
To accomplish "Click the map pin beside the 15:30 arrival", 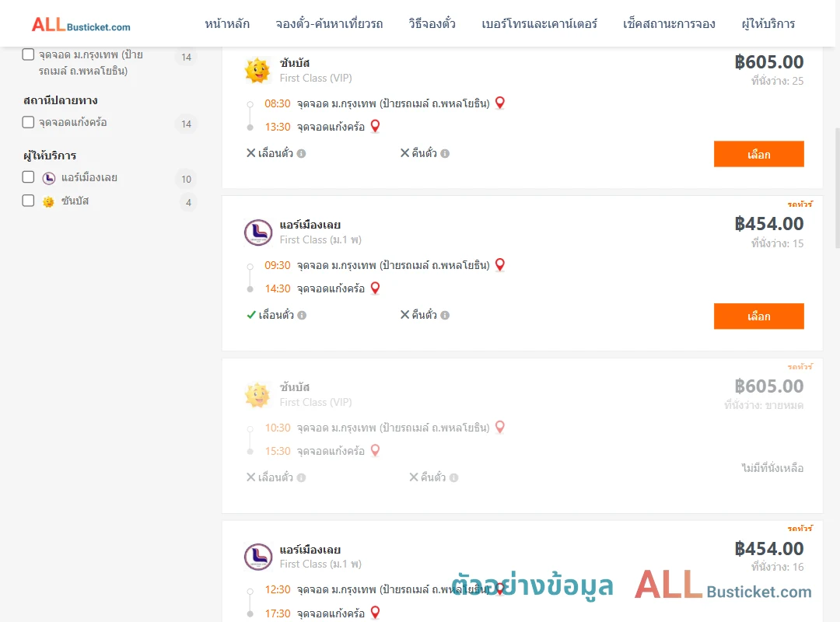I will point(375,451).
